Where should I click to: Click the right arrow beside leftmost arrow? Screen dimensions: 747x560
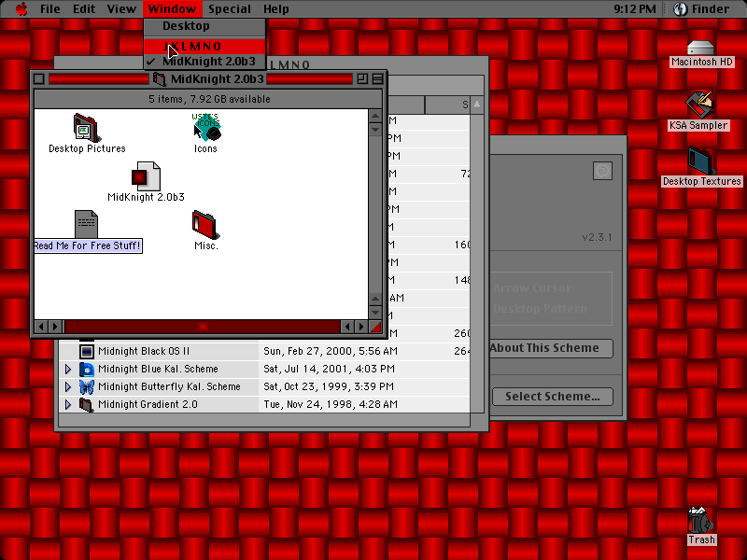pos(55,327)
